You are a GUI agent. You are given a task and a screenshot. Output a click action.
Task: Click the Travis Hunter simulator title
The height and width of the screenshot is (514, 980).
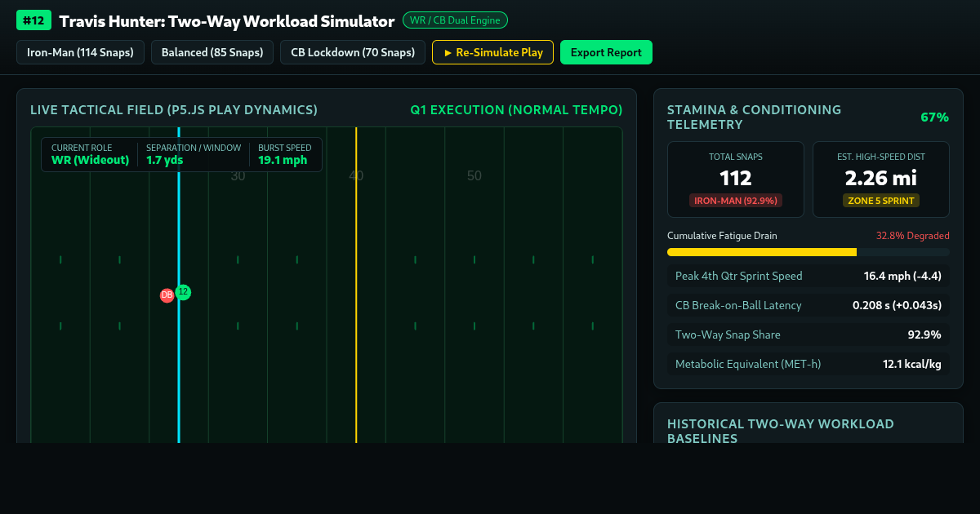coord(227,21)
